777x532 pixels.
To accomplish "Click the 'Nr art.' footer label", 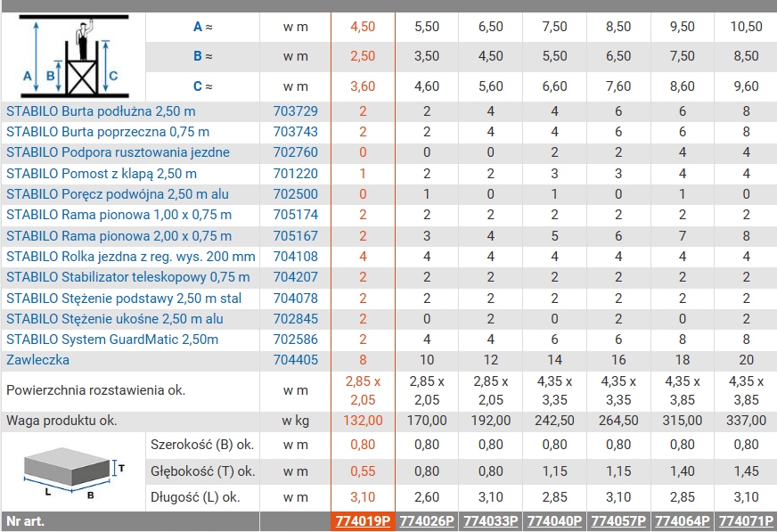I will tap(25, 521).
